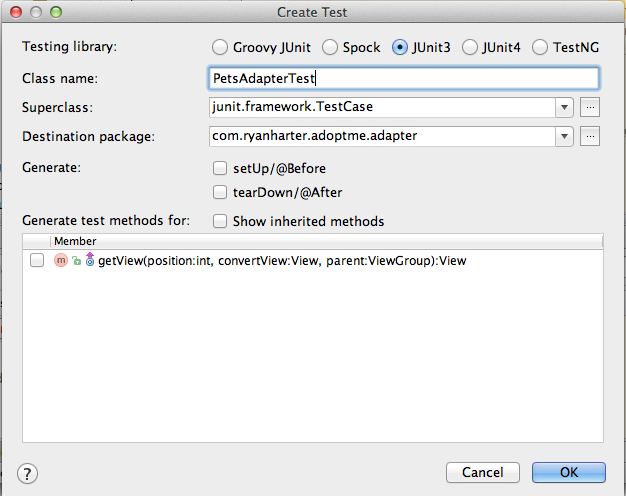Click the red method icon beside getView
This screenshot has height=496, width=626.
[61, 260]
